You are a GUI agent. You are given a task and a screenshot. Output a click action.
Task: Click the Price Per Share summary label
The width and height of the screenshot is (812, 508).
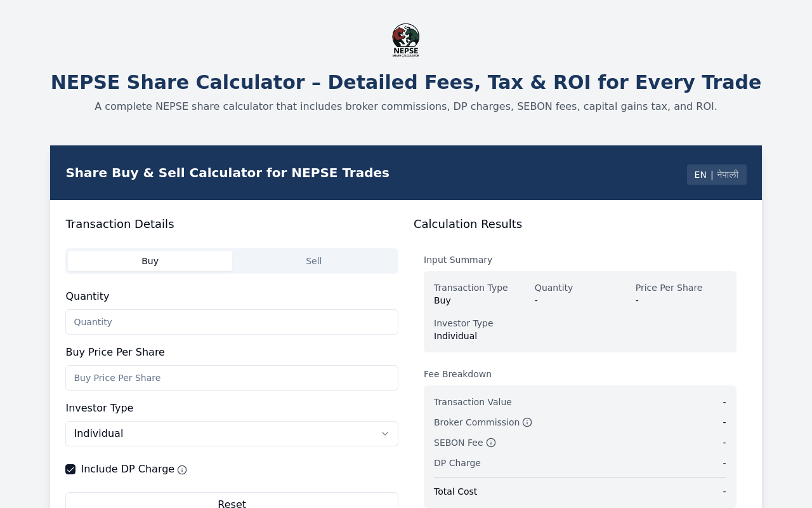click(x=669, y=288)
